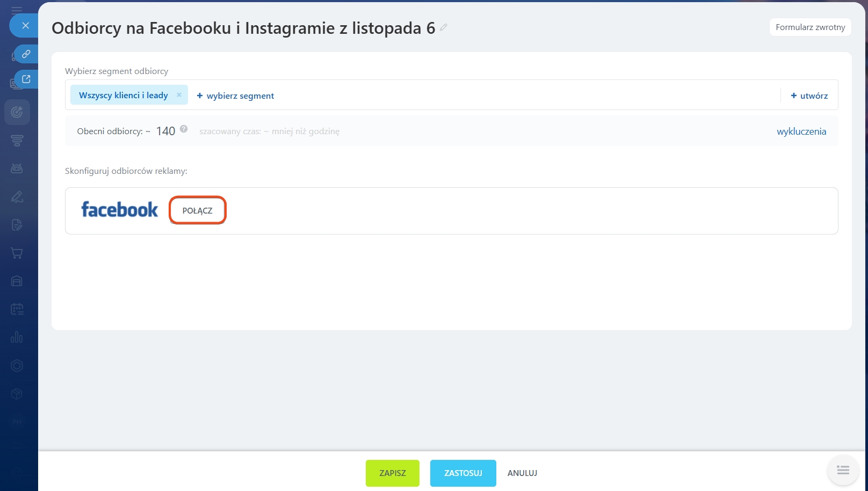Open the warehouse icon in the sidebar
Screen dimensions: 868x491
17,281
